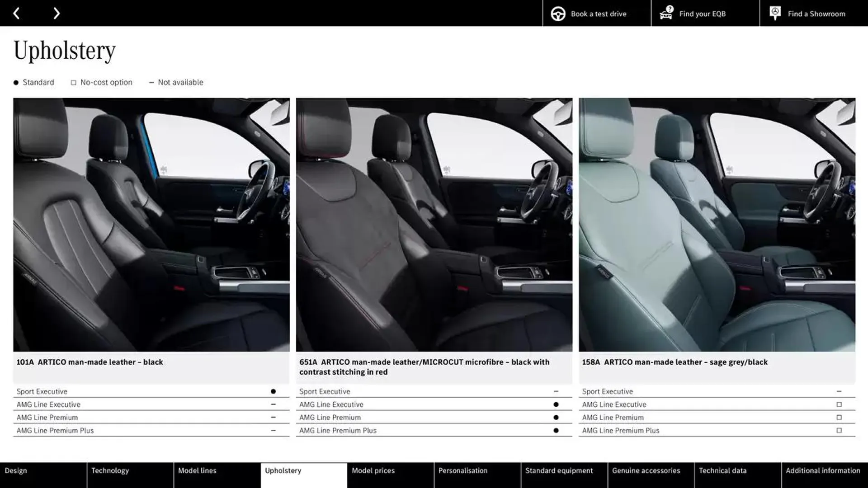Navigate to previous page using left arrow
This screenshot has width=868, height=488.
[x=15, y=13]
